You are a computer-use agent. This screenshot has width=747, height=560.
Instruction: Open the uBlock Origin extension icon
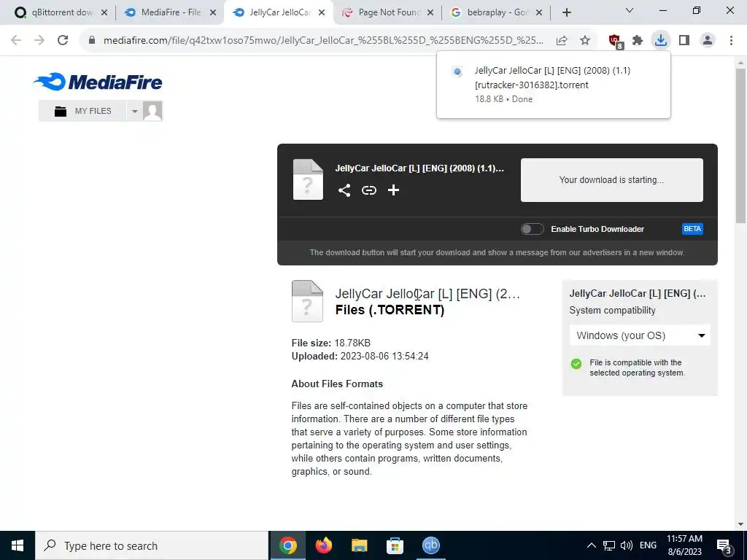click(x=615, y=41)
